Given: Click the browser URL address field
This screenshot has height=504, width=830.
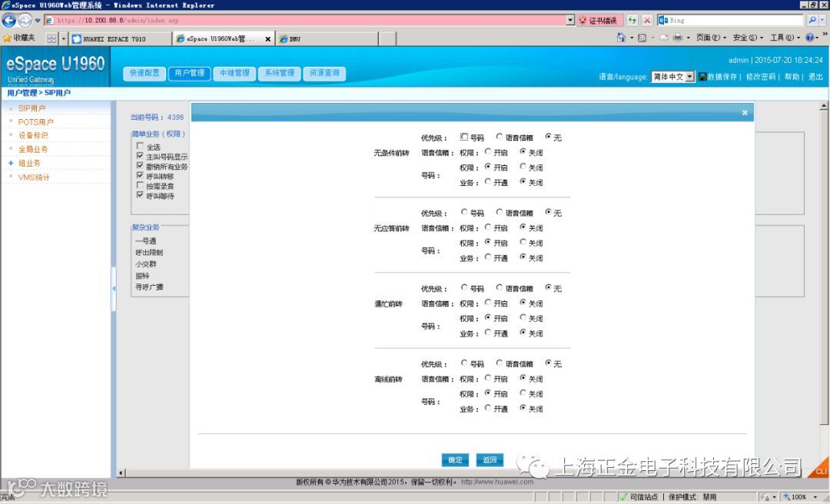Looking at the screenshot, I should 310,21.
